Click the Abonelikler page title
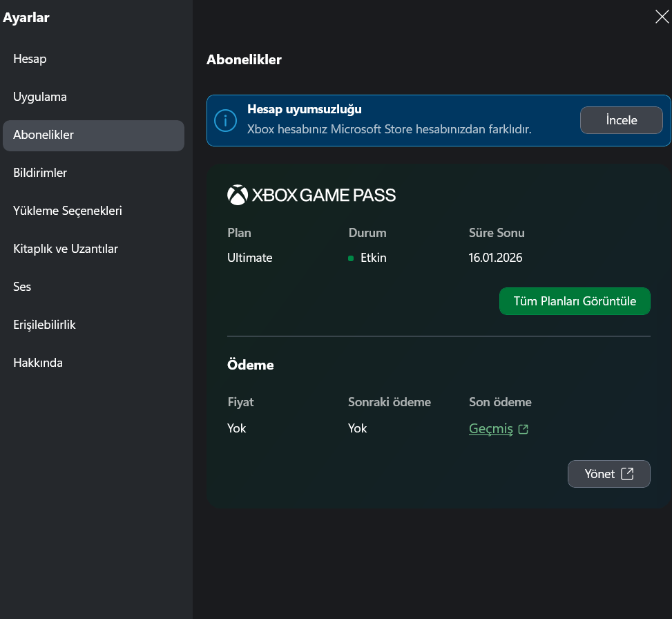 click(x=244, y=59)
